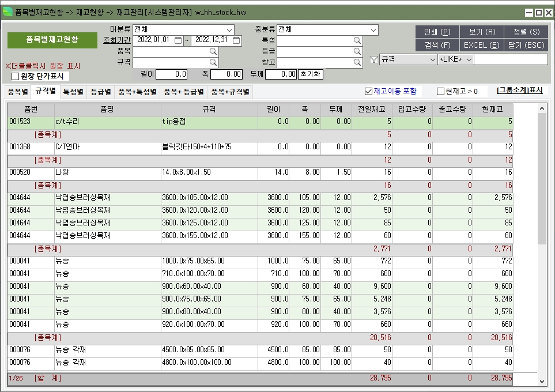This screenshot has width=555, height=392.
Task: Click vertical scrollbar thumb of the table
Action: [542, 179]
